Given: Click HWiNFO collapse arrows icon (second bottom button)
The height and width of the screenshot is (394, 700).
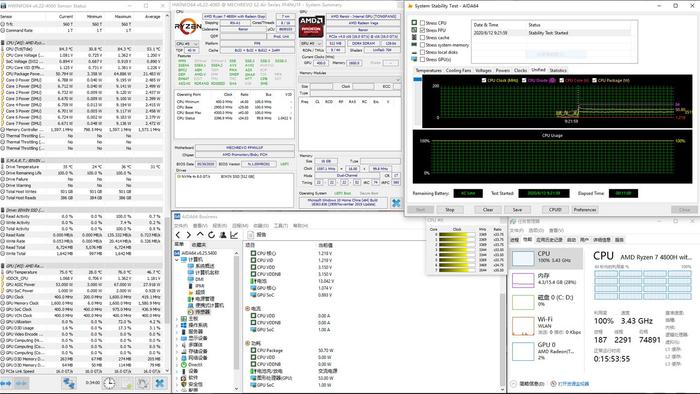Looking at the screenshot, I should [x=21, y=383].
